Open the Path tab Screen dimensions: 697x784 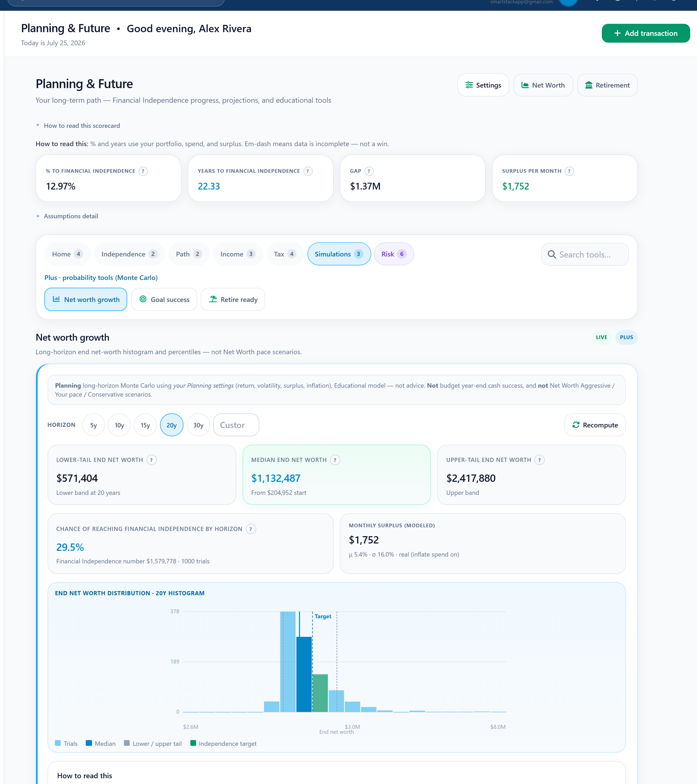click(189, 254)
